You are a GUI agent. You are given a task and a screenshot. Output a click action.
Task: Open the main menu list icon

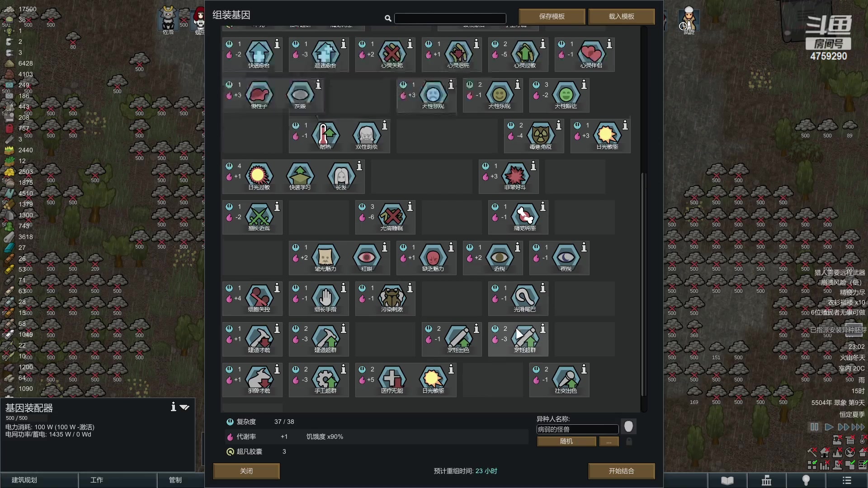(847, 480)
